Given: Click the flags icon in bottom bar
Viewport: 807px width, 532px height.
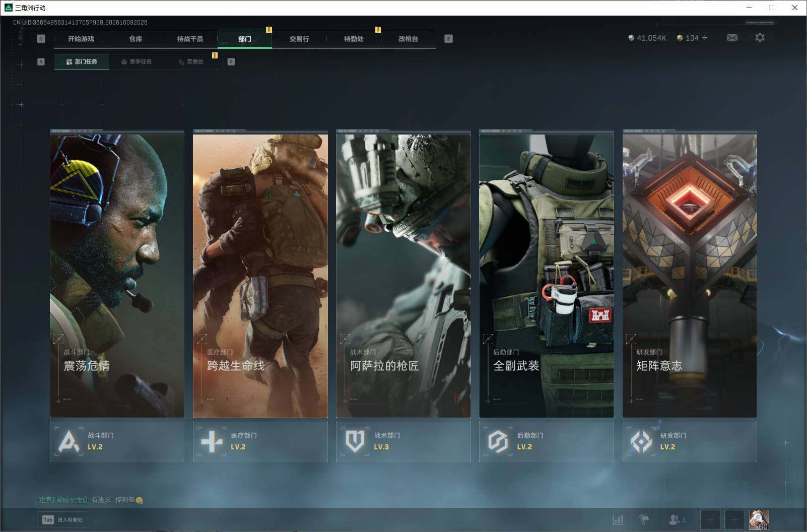Looking at the screenshot, I should pos(644,519).
